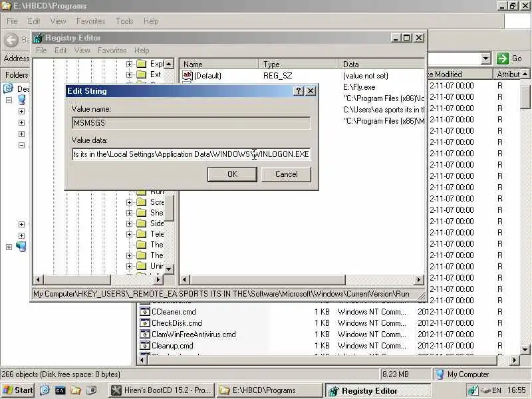Open Registry Editor Favorites menu
The image size is (532, 399).
(112, 51)
